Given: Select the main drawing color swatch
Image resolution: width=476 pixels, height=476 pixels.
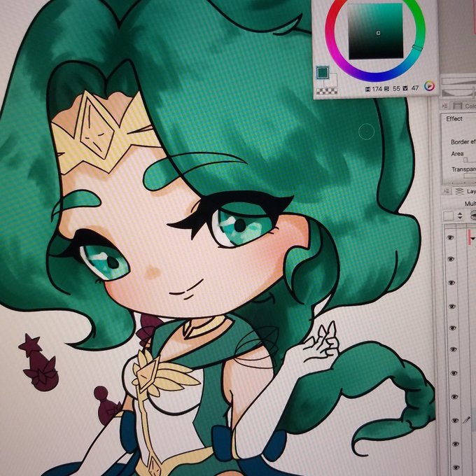Looking at the screenshot, I should pyautogui.click(x=323, y=73).
